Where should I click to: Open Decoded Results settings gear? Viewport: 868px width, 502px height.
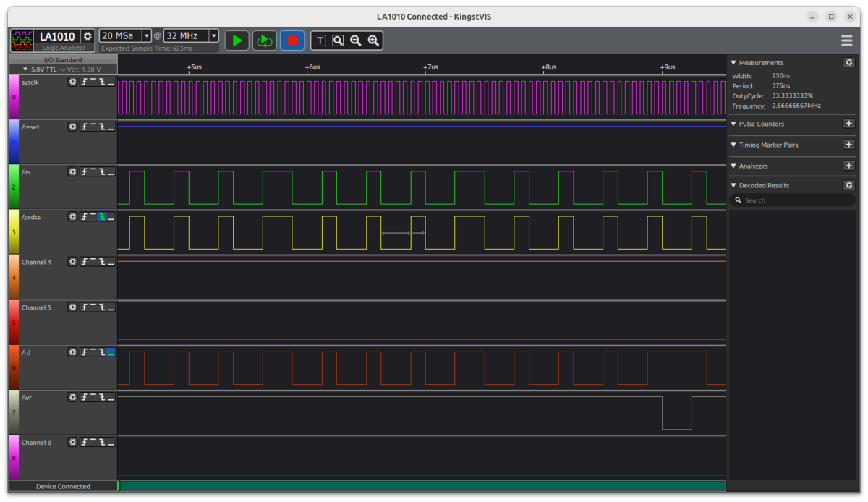pos(849,185)
